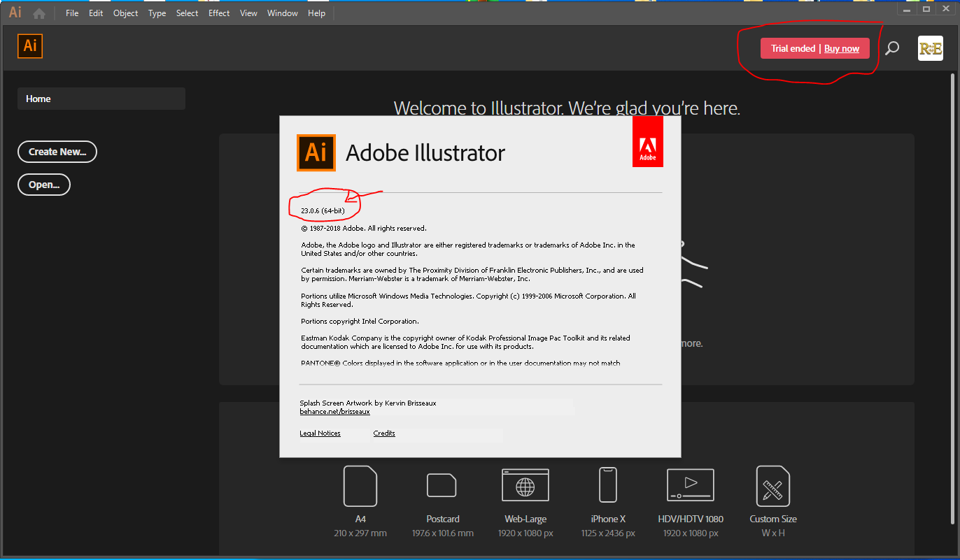960x560 pixels.
Task: Open the Select menu
Action: pos(187,13)
